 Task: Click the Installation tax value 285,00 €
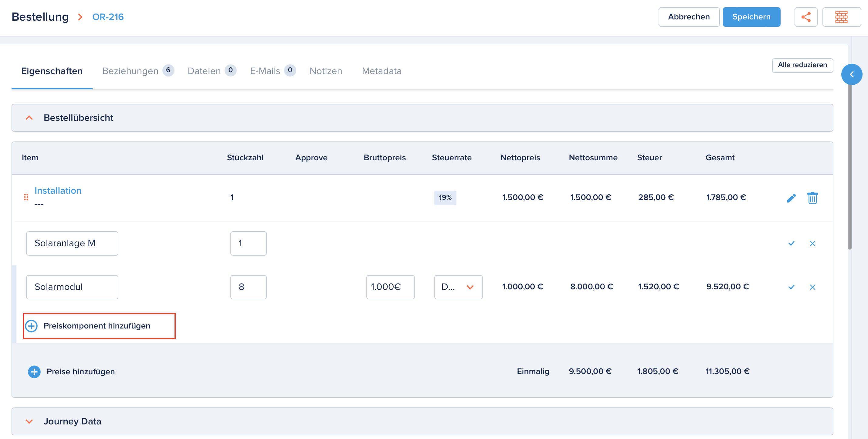click(656, 198)
